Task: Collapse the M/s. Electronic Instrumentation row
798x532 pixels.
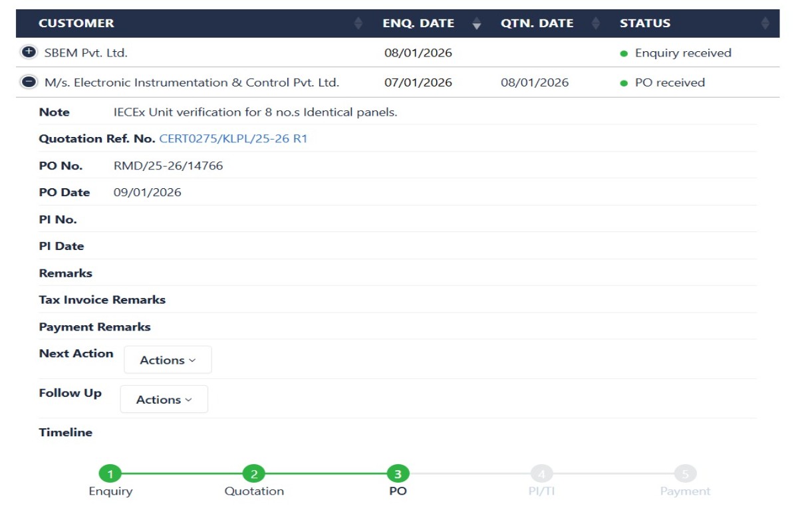Action: coord(29,82)
